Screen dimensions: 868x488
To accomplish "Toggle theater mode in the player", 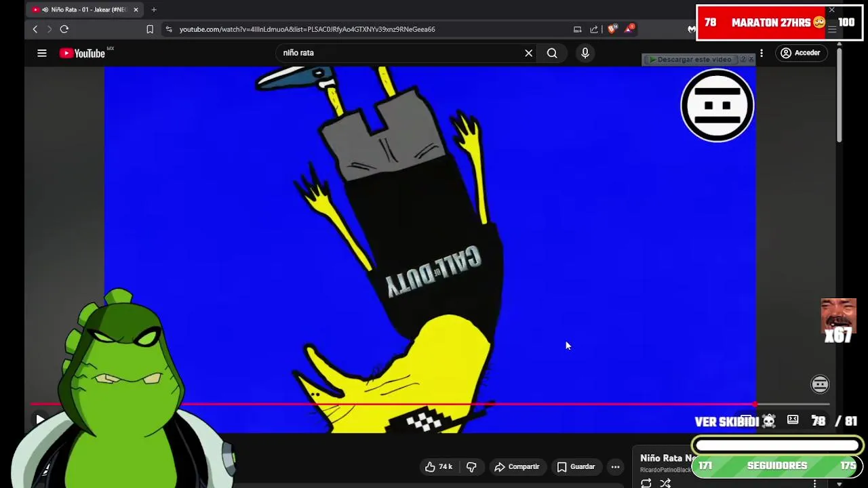I will 793,420.
